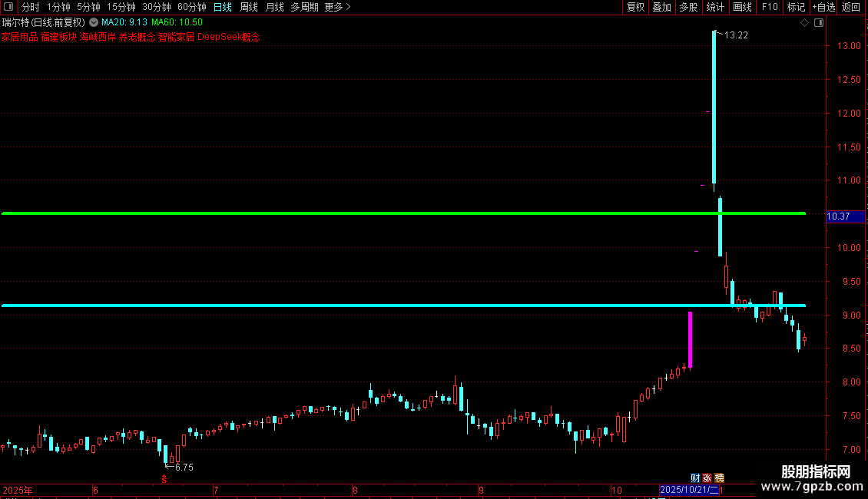Screen dimensions: 868x499
Task: Click the MA20: 9.13 indicator label
Action: click(124, 22)
